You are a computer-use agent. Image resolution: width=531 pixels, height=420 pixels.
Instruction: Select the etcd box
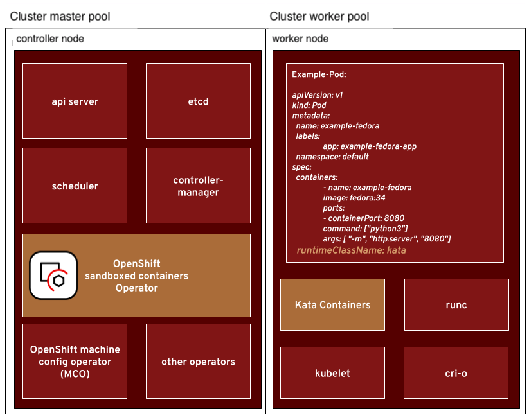(198, 101)
